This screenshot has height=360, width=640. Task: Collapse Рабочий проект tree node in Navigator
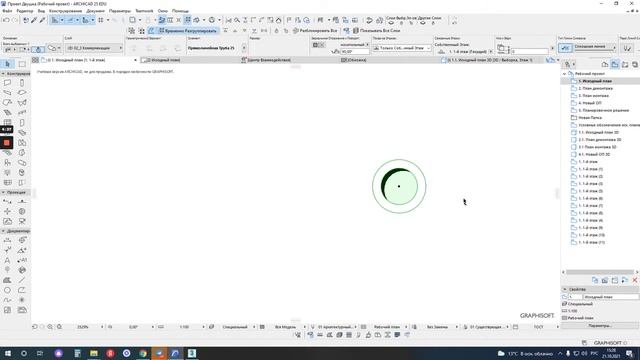click(564, 74)
